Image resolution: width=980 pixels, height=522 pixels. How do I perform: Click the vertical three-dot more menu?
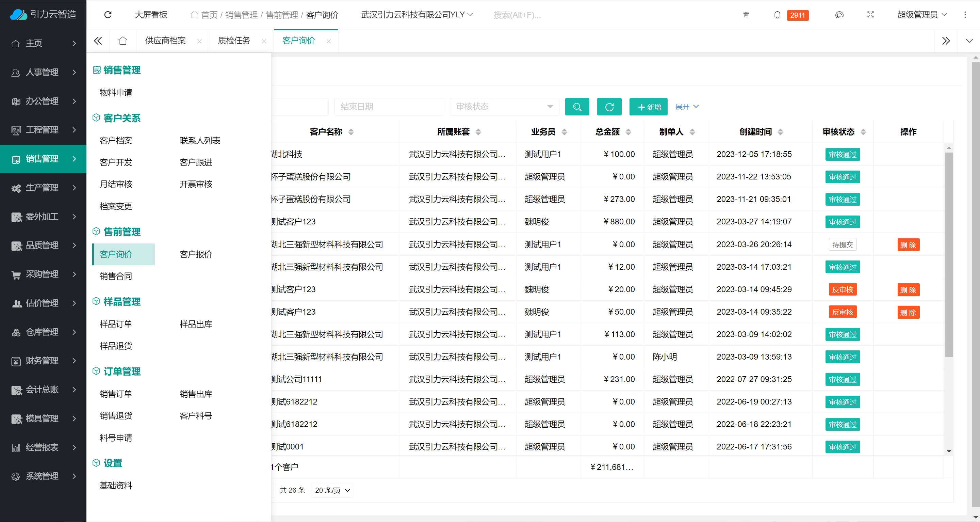(x=965, y=15)
